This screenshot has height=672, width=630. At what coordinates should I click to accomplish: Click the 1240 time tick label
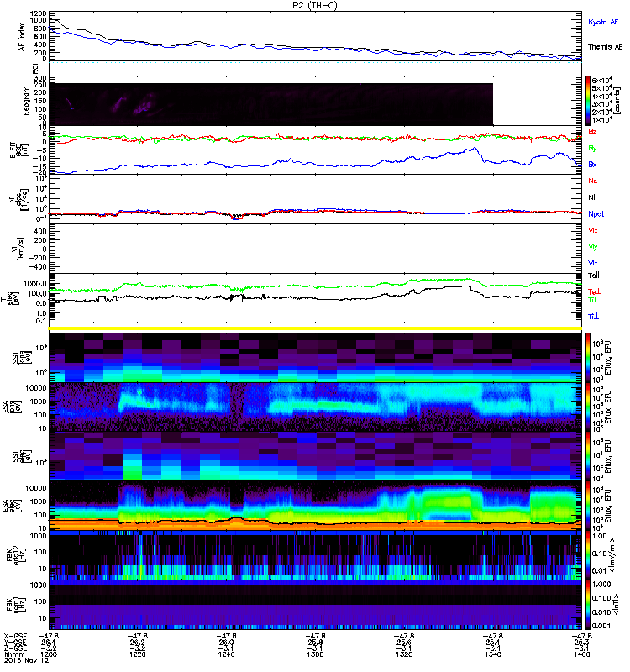226,654
